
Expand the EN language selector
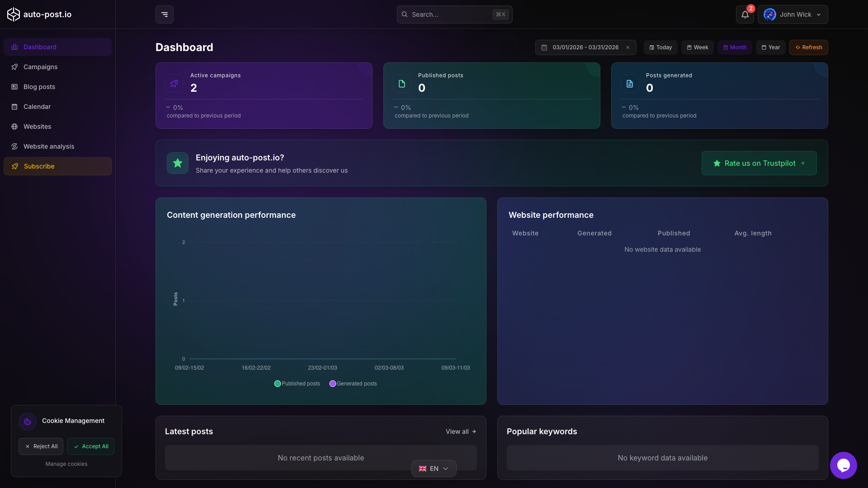tap(433, 469)
